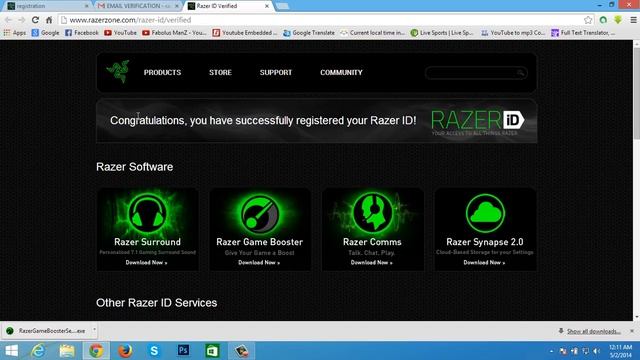The image size is (640, 360).
Task: Open the STORE menu
Action: coord(220,73)
